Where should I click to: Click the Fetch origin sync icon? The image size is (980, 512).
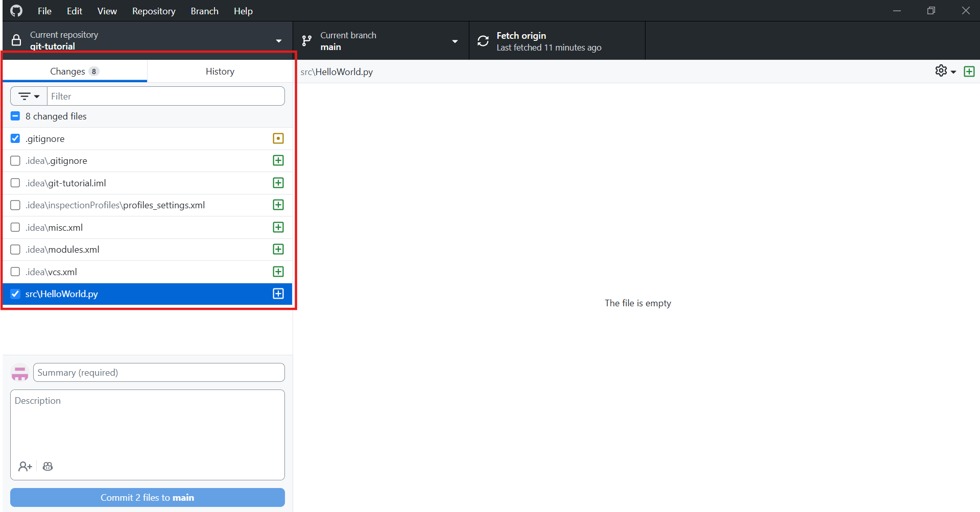click(483, 41)
